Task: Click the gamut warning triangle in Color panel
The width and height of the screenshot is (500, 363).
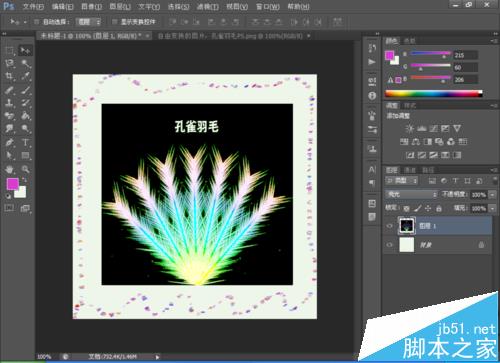Action: (390, 80)
